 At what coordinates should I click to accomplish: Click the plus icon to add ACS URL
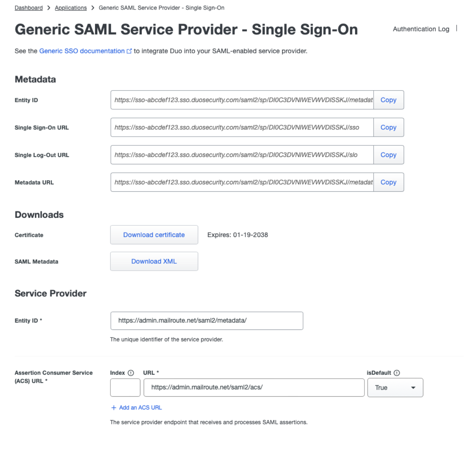coord(114,408)
